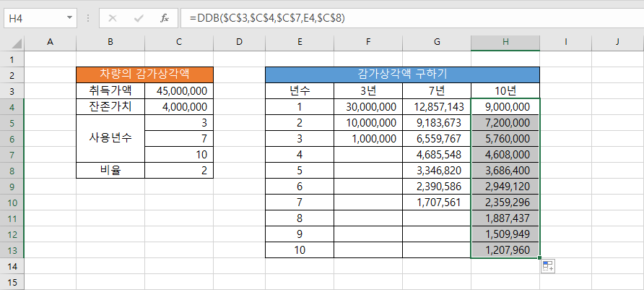Select the 1,887,437 cell
Viewport: 644px width, 290px height.
[x=505, y=218]
